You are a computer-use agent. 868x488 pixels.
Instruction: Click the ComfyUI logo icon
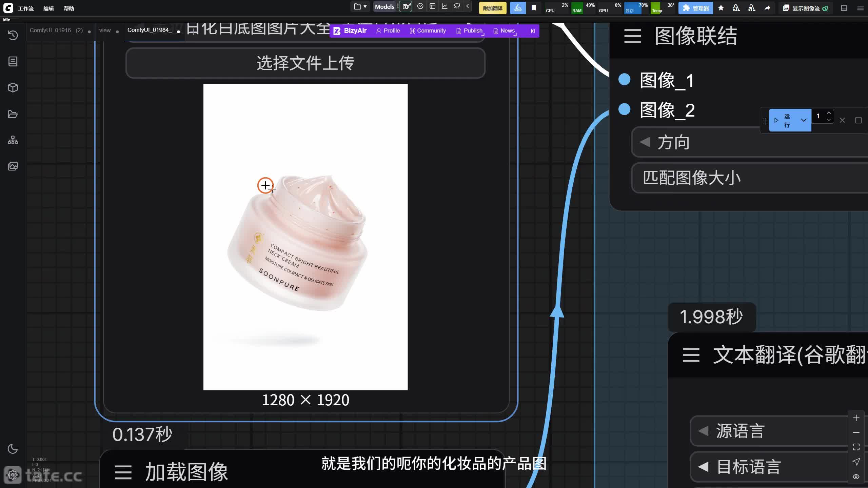(x=8, y=8)
